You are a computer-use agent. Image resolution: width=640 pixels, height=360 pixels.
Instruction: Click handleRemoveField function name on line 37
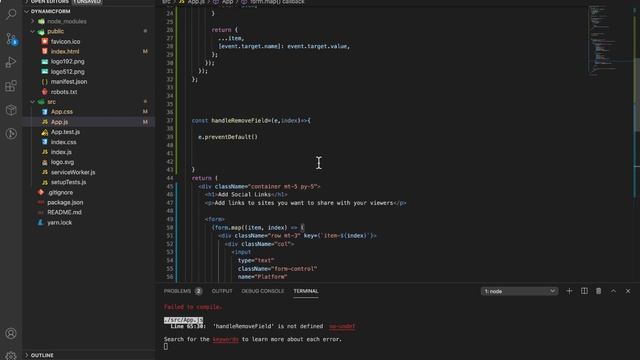(x=240, y=120)
